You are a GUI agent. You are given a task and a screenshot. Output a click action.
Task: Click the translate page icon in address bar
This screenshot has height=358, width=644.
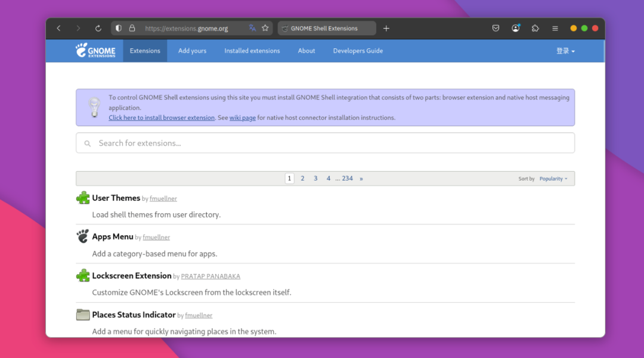click(x=252, y=29)
